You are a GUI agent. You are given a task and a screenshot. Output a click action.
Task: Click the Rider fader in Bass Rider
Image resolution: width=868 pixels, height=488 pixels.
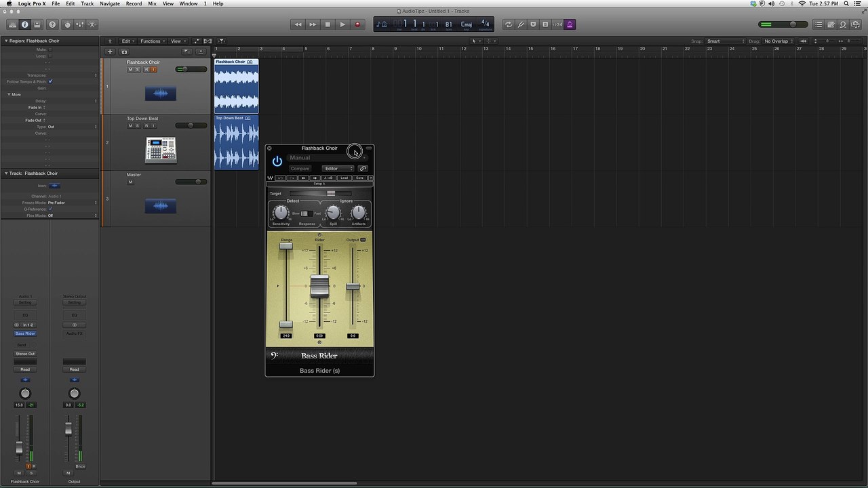319,285
